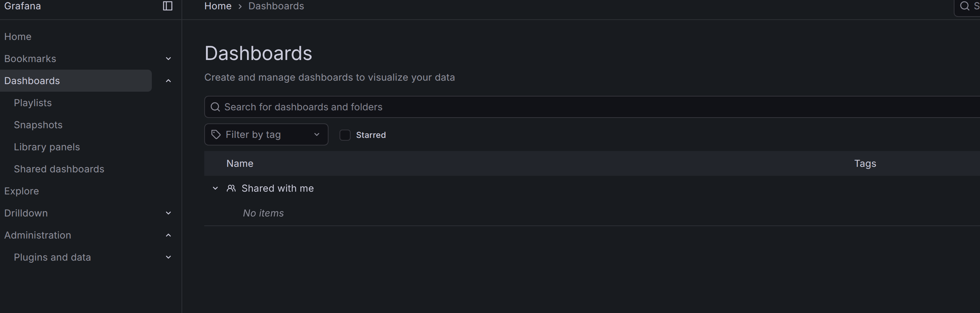Click the top-right search magnifier icon

pos(964,6)
